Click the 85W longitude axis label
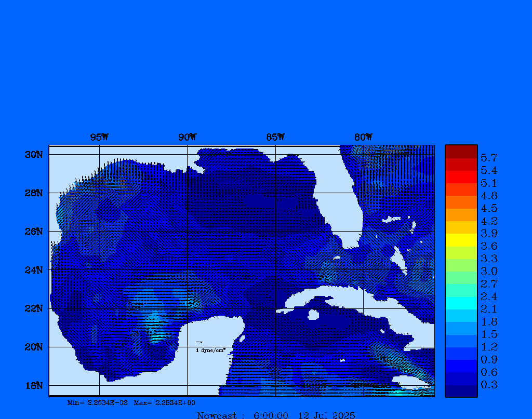The height and width of the screenshot is (419, 532). (275, 137)
